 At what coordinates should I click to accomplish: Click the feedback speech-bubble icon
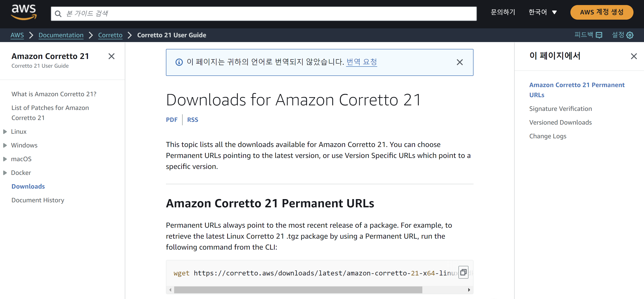coord(599,35)
